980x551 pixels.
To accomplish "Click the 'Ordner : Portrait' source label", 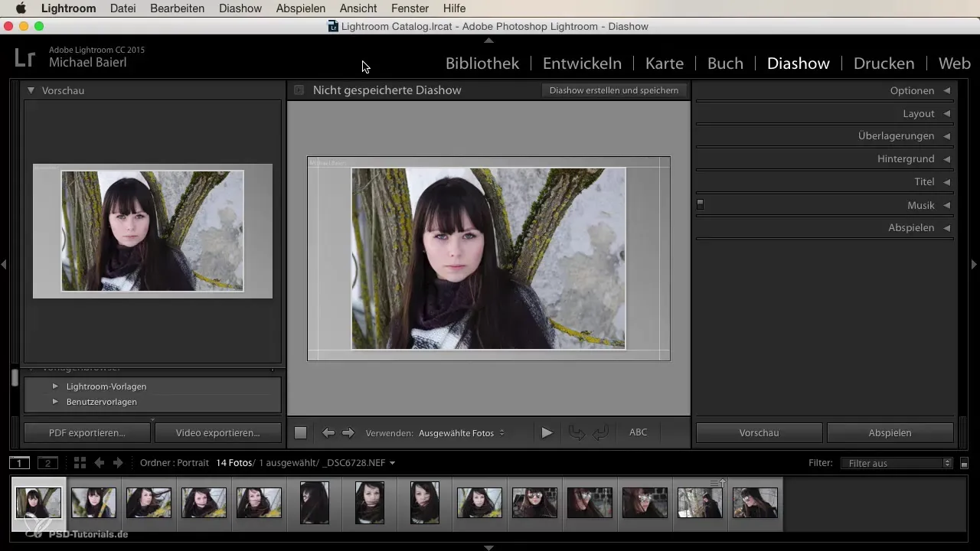I will [175, 463].
